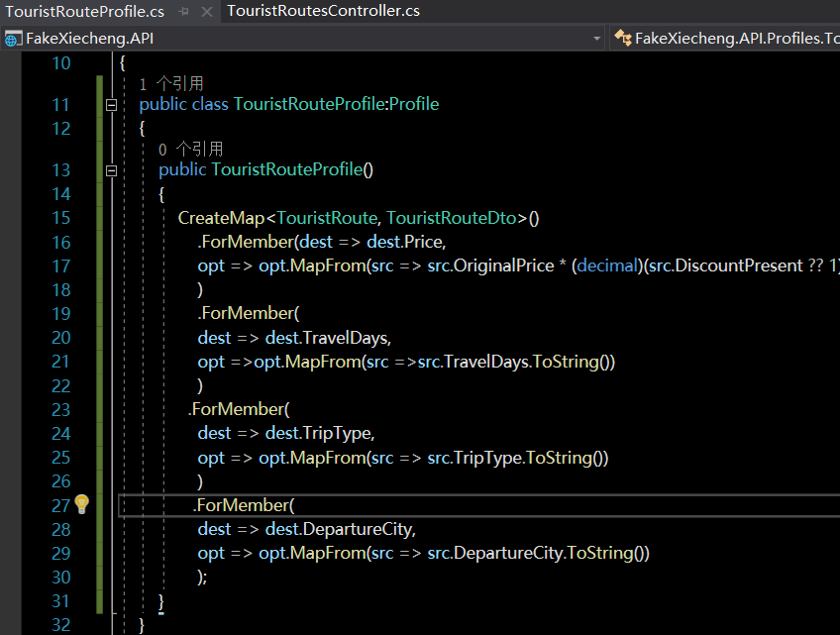840x635 pixels.
Task: Click .ForMember( on line 27
Action: [244, 505]
